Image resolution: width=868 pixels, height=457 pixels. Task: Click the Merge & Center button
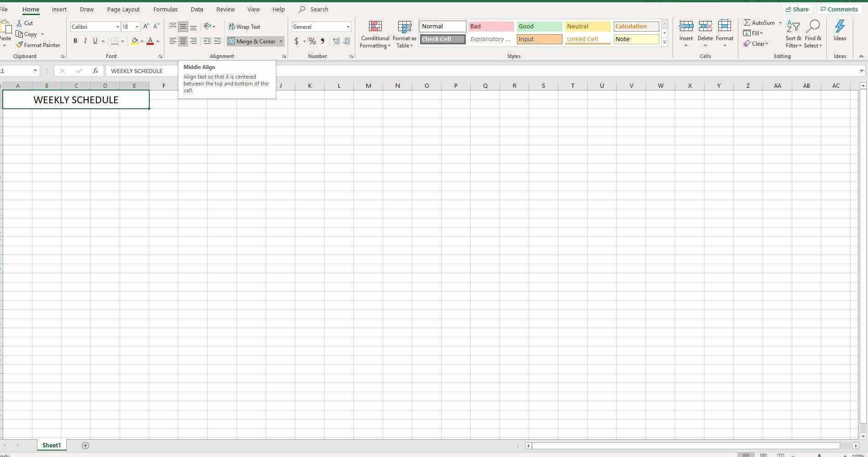pyautogui.click(x=252, y=41)
